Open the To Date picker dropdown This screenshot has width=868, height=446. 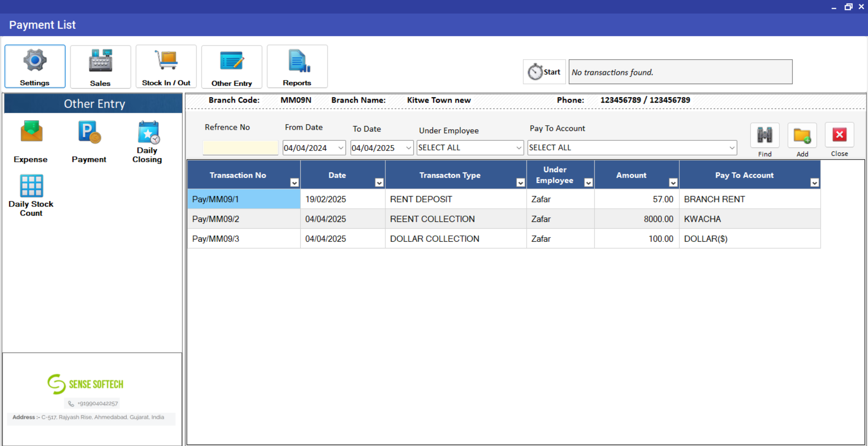pos(408,148)
